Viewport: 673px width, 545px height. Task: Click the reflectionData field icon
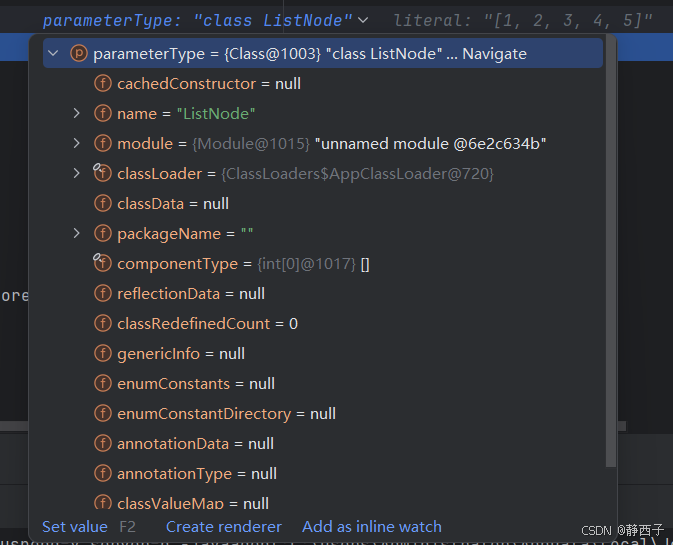[x=103, y=294]
